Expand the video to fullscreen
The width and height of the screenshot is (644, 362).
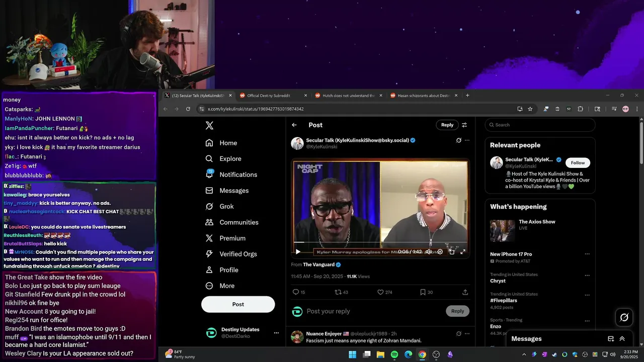pyautogui.click(x=463, y=252)
